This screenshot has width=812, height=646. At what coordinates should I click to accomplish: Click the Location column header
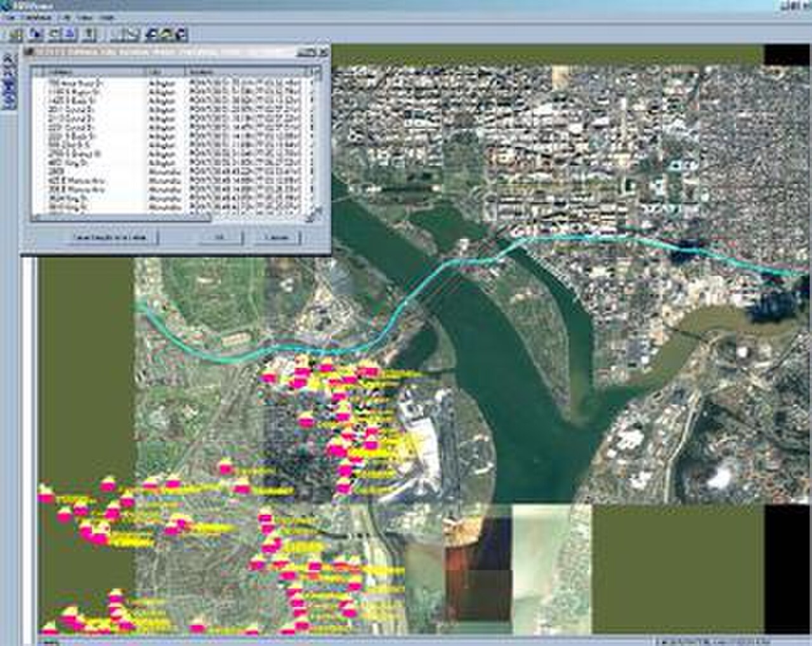point(246,72)
